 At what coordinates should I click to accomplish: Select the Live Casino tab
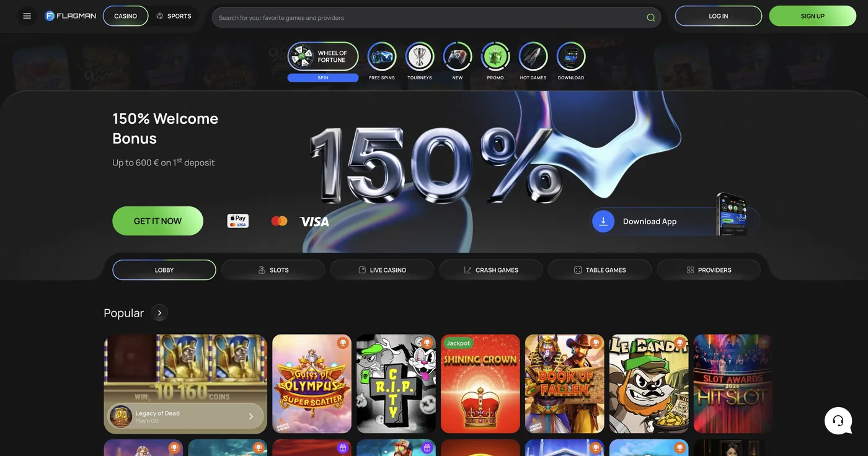pos(382,270)
